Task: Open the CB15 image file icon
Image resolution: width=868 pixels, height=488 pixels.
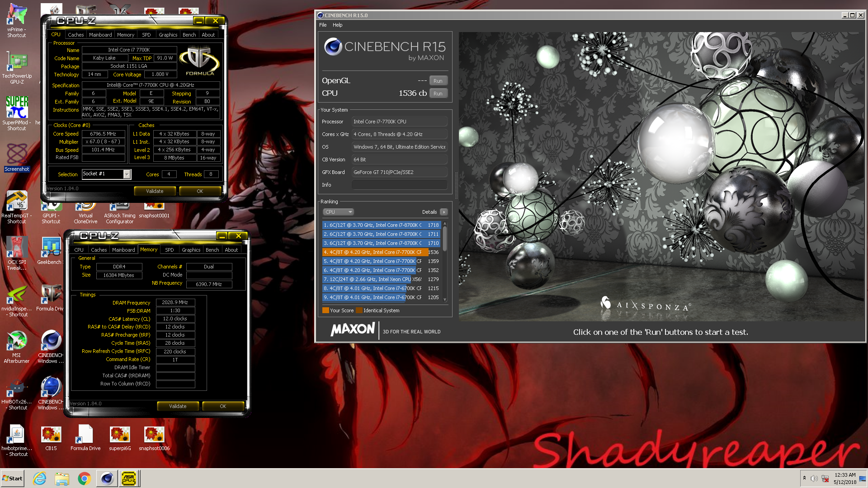Action: click(x=51, y=437)
